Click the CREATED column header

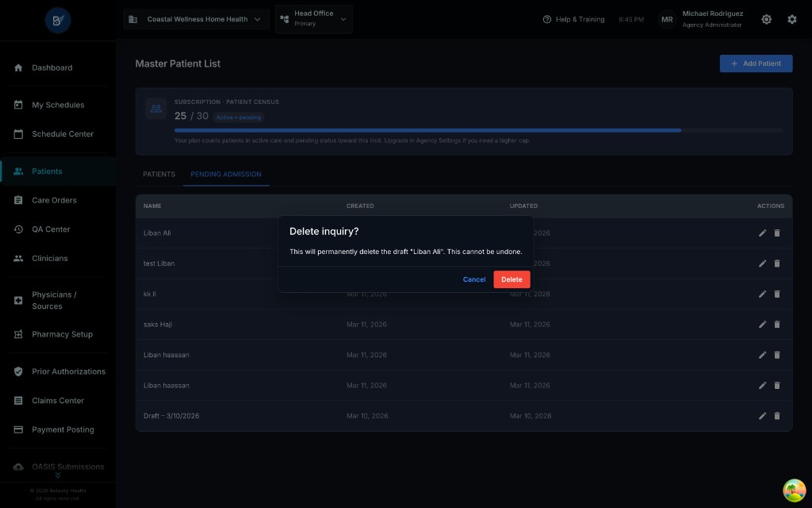[360, 206]
